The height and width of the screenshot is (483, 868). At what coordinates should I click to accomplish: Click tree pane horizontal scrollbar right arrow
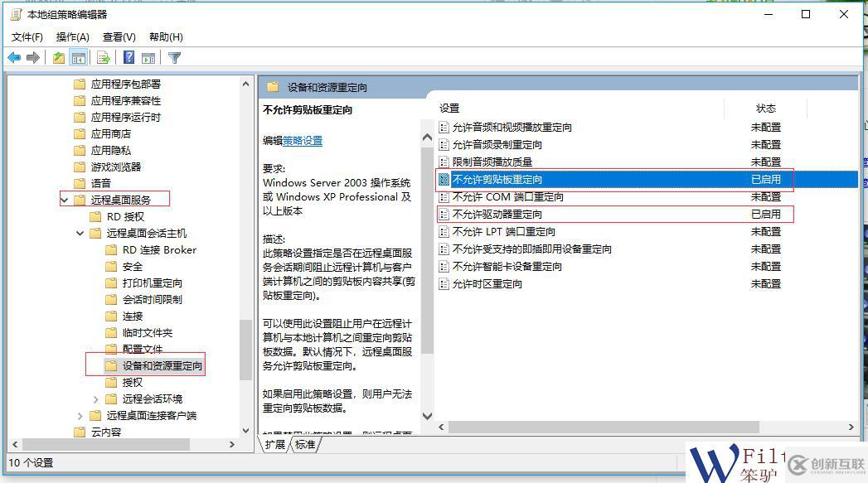(x=232, y=444)
